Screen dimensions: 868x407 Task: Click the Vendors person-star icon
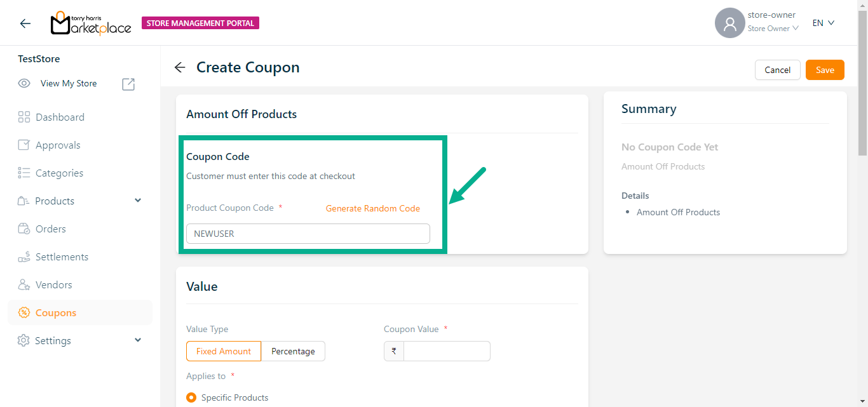click(24, 284)
